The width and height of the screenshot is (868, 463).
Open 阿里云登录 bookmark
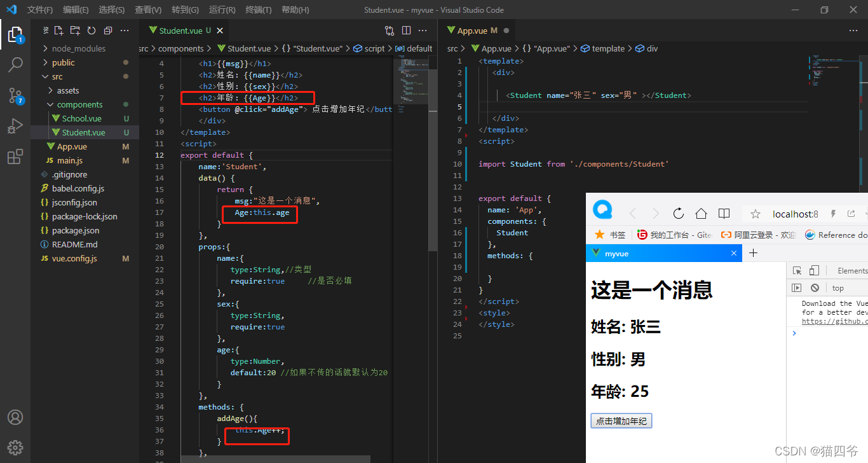(759, 235)
